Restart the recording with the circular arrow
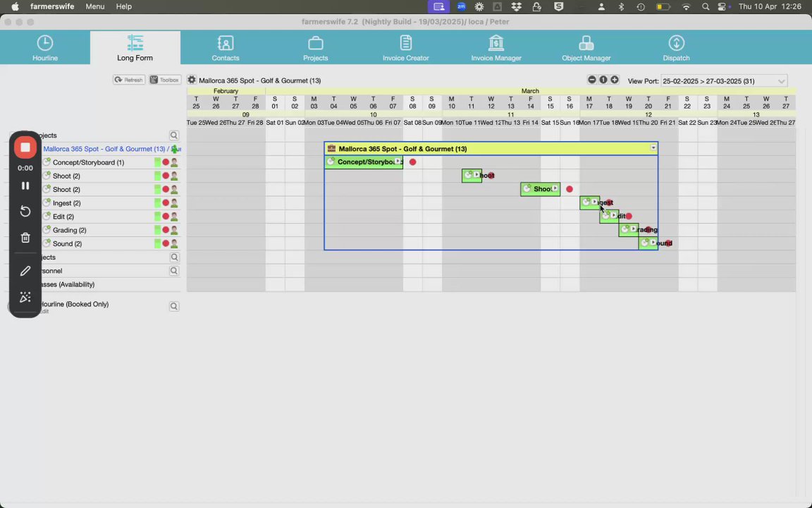This screenshot has height=508, width=812. coord(25,211)
